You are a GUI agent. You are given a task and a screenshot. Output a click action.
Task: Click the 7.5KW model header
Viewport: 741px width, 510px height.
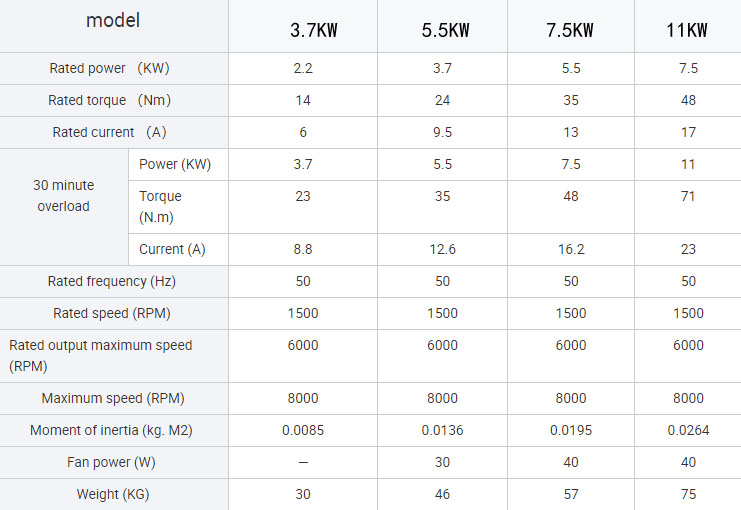pyautogui.click(x=570, y=30)
